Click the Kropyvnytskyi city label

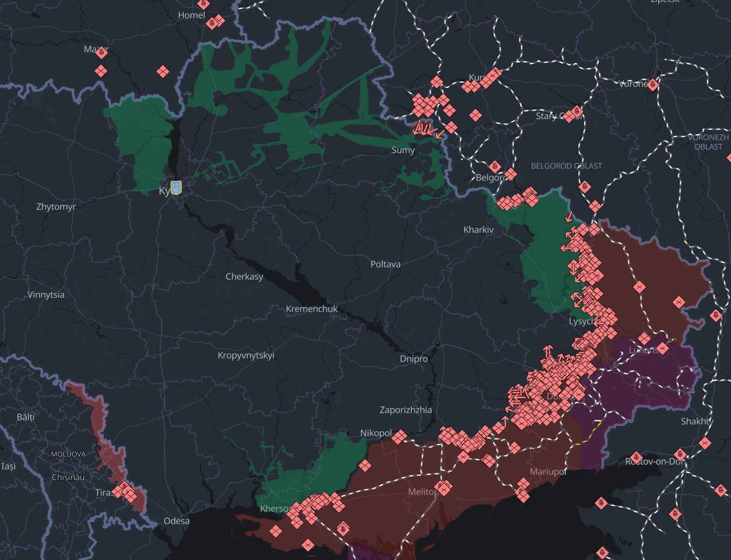pos(246,355)
